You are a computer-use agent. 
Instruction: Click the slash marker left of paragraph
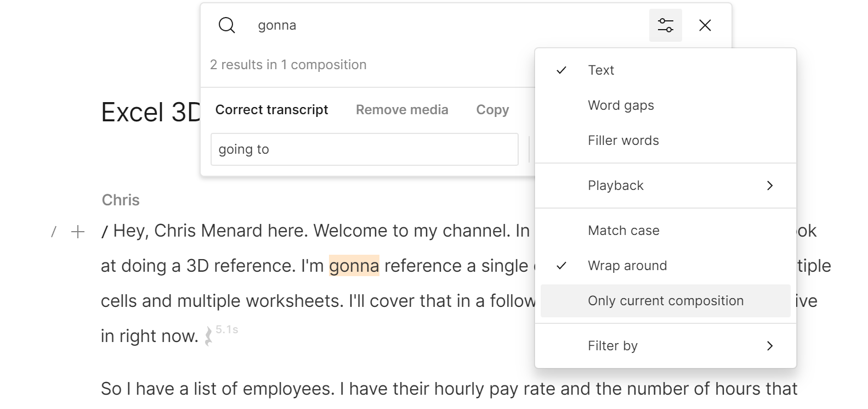click(x=54, y=232)
